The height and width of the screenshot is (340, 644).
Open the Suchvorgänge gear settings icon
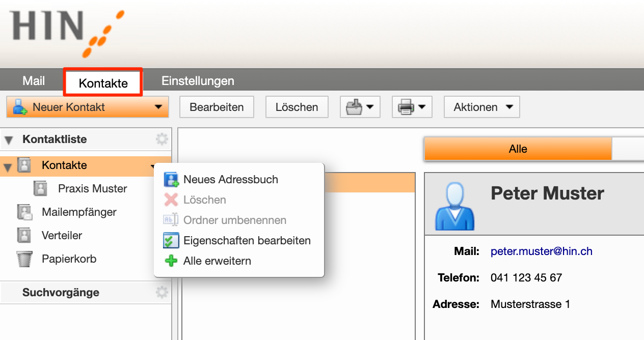162,292
